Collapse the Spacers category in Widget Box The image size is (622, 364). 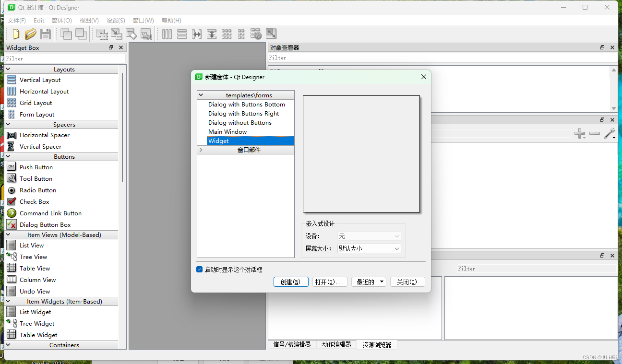click(x=8, y=124)
